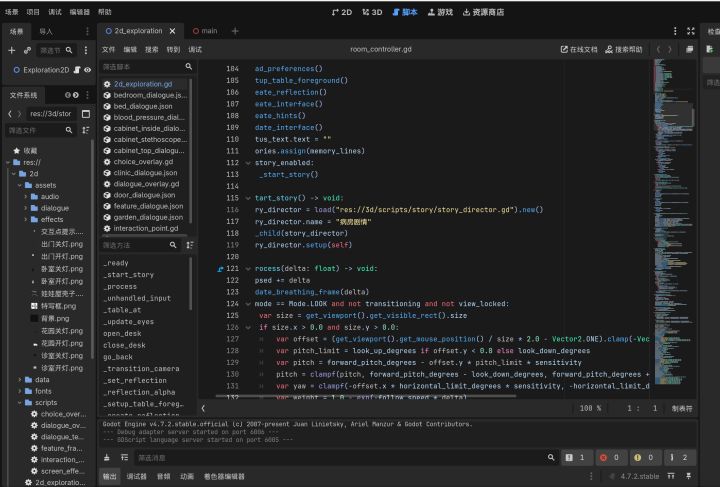720x487 pixels.
Task: Clear the output log icon
Action: 107,457
